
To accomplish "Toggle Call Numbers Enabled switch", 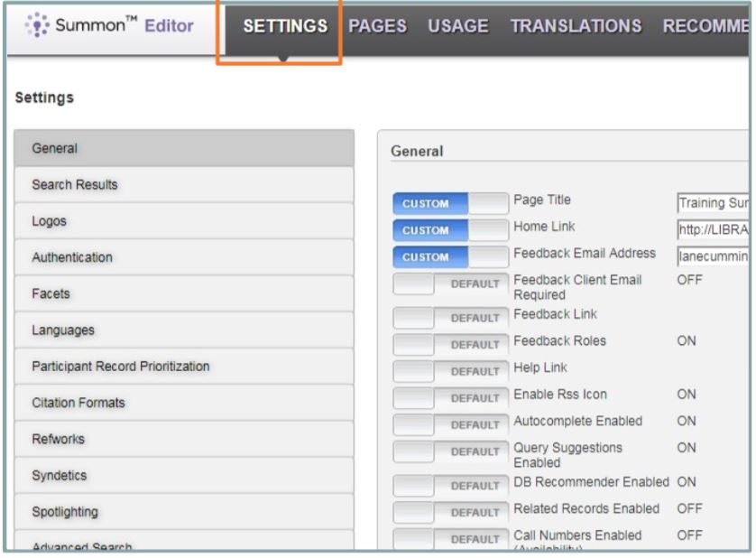I will 450,539.
